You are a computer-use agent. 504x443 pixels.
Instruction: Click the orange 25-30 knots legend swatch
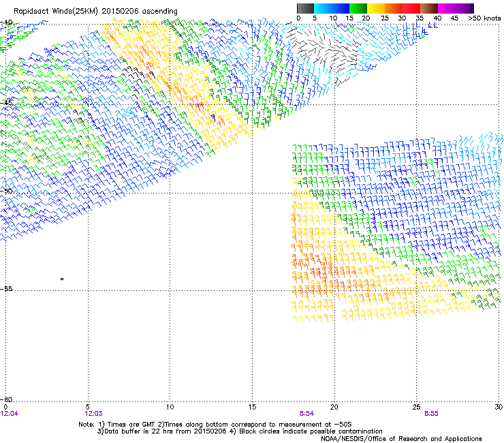click(x=394, y=8)
